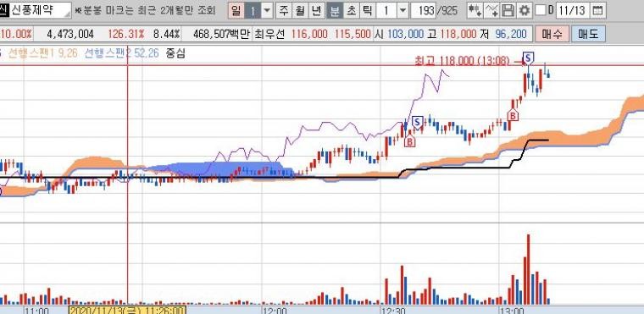Toggle the 일 daily period button

tap(236, 10)
